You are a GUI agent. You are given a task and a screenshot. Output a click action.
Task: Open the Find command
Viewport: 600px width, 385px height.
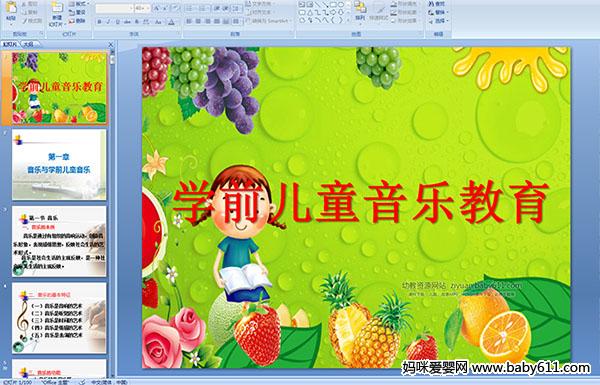click(x=436, y=3)
